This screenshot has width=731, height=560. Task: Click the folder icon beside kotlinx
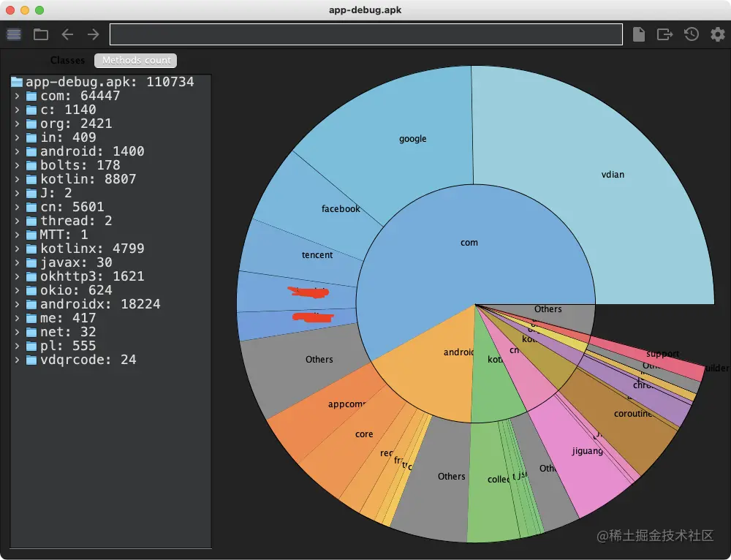[31, 249]
